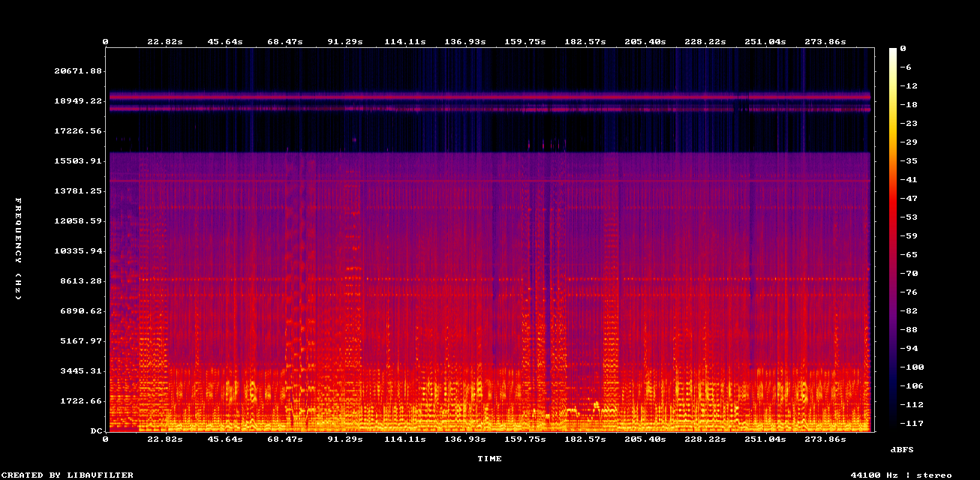Select the -76 dBFS scale value

(909, 292)
